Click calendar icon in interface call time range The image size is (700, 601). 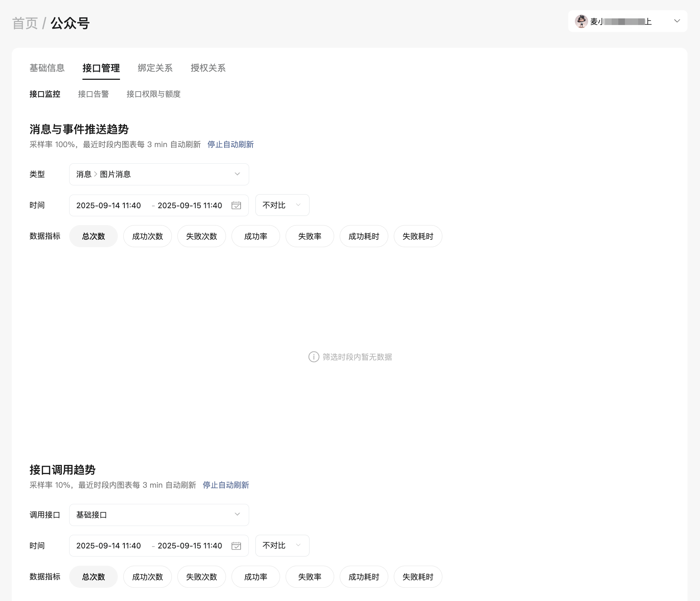point(236,546)
